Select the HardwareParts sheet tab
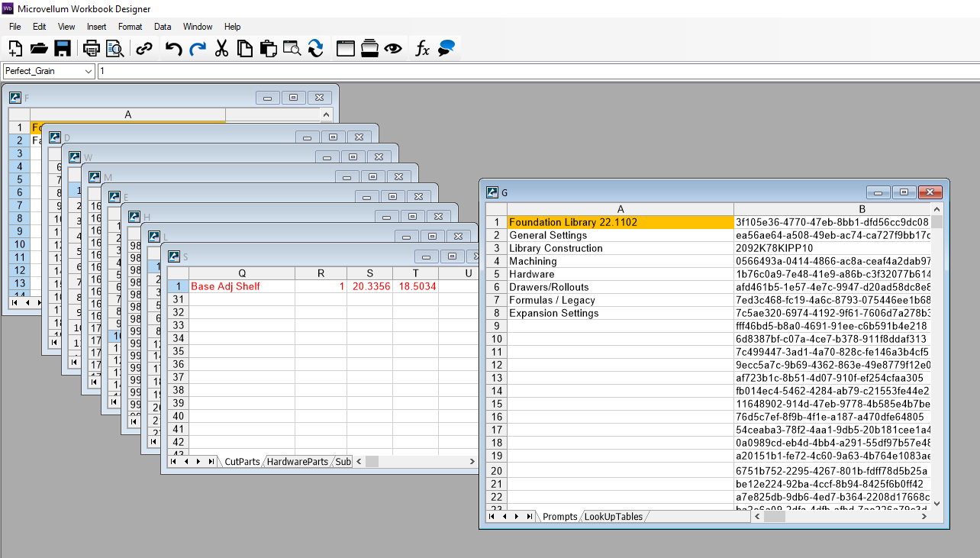Image resolution: width=980 pixels, height=558 pixels. coord(297,462)
